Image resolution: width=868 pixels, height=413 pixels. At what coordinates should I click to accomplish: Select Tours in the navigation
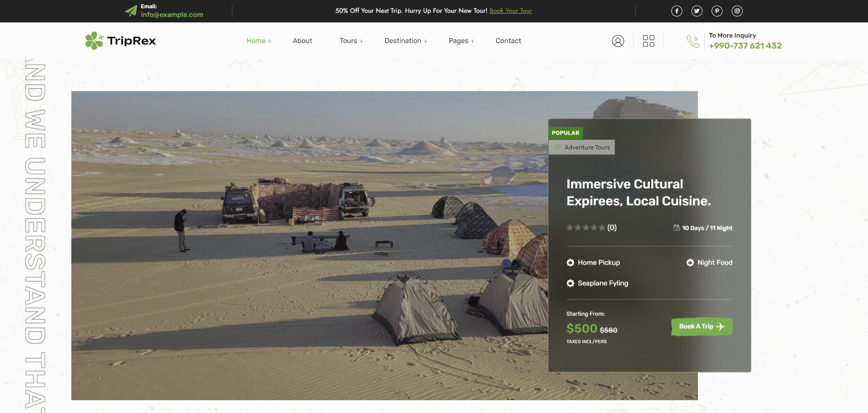[348, 41]
